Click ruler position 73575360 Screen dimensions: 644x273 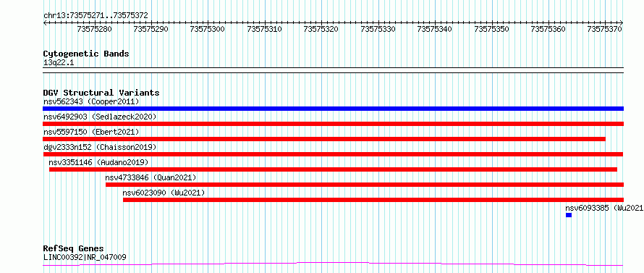pyautogui.click(x=548, y=29)
